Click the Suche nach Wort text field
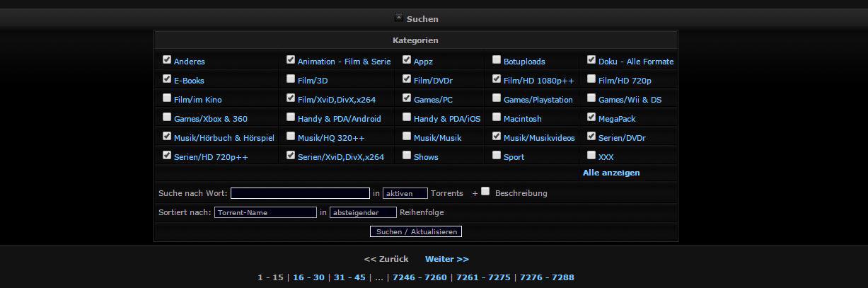The height and width of the screenshot is (288, 868). coord(300,193)
